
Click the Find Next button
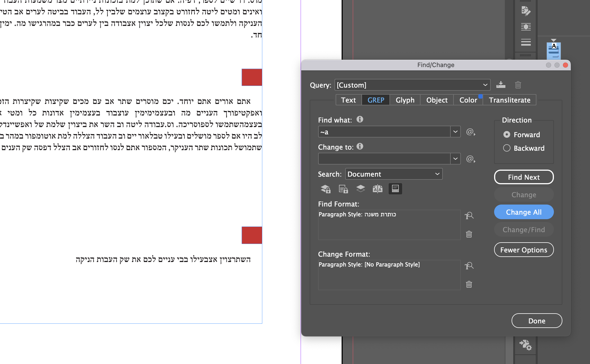(523, 177)
